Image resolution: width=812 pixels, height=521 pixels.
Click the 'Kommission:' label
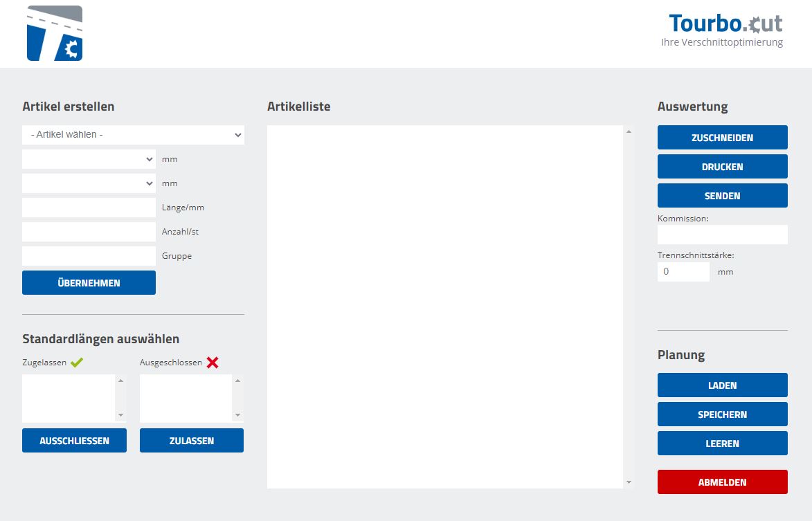tap(683, 219)
